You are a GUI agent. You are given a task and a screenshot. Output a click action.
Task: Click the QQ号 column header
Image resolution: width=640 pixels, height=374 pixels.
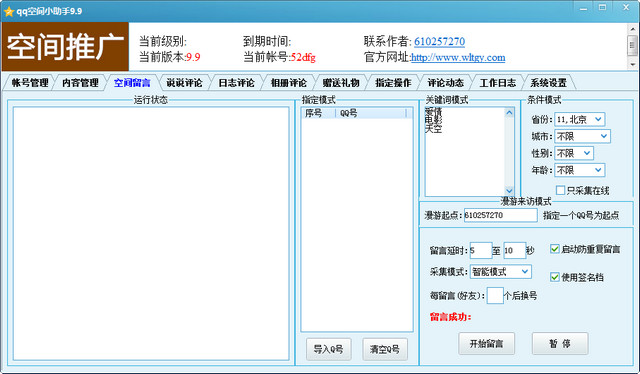click(371, 113)
